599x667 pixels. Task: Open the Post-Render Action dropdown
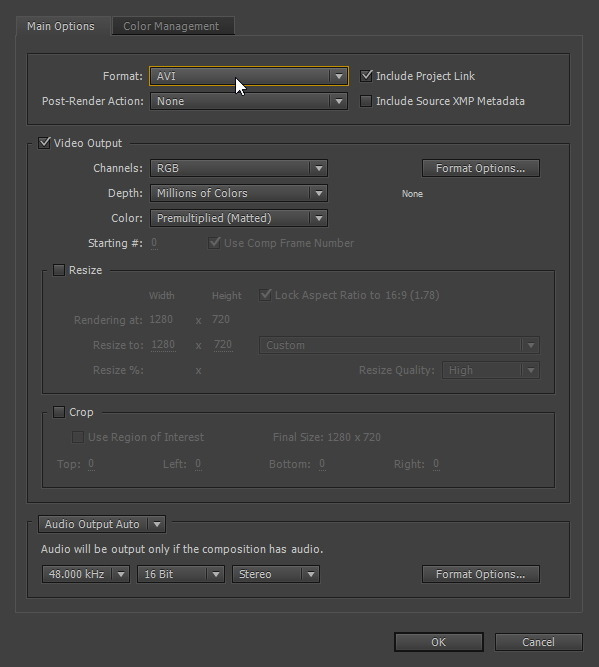(249, 101)
